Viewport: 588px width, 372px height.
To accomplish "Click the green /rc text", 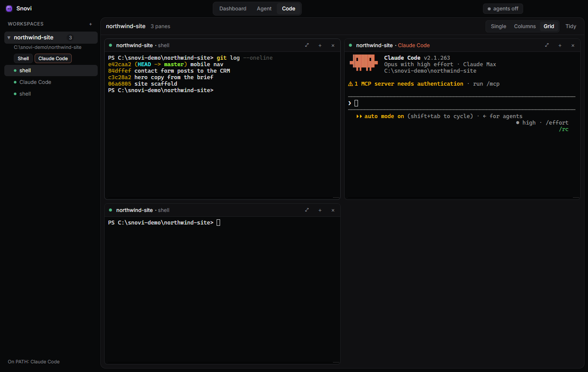I will 563,129.
